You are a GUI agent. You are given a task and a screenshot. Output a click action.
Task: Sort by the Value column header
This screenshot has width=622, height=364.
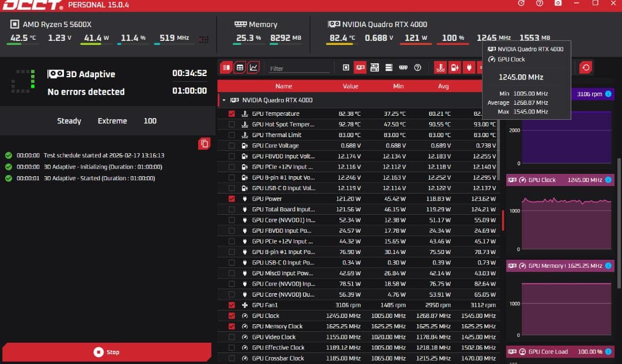pyautogui.click(x=351, y=86)
